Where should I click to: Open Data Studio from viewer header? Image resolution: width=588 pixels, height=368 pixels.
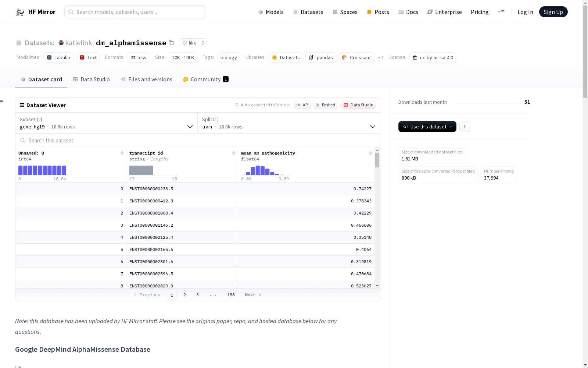pos(358,105)
